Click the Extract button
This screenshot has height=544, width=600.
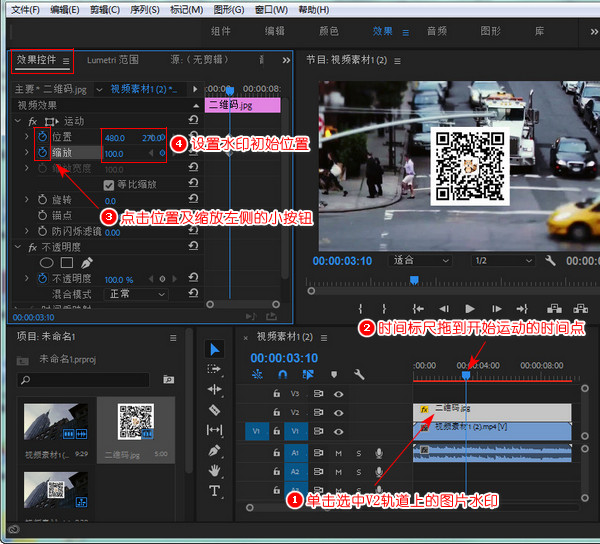(x=580, y=308)
